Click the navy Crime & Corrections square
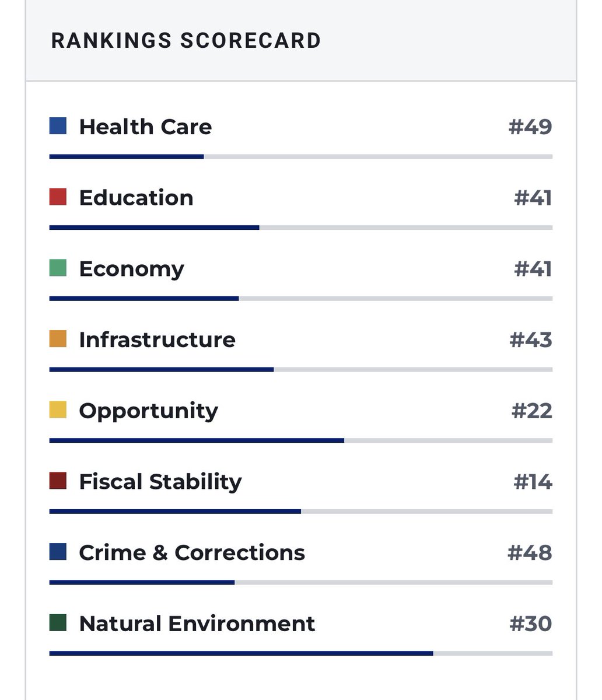 58,552
